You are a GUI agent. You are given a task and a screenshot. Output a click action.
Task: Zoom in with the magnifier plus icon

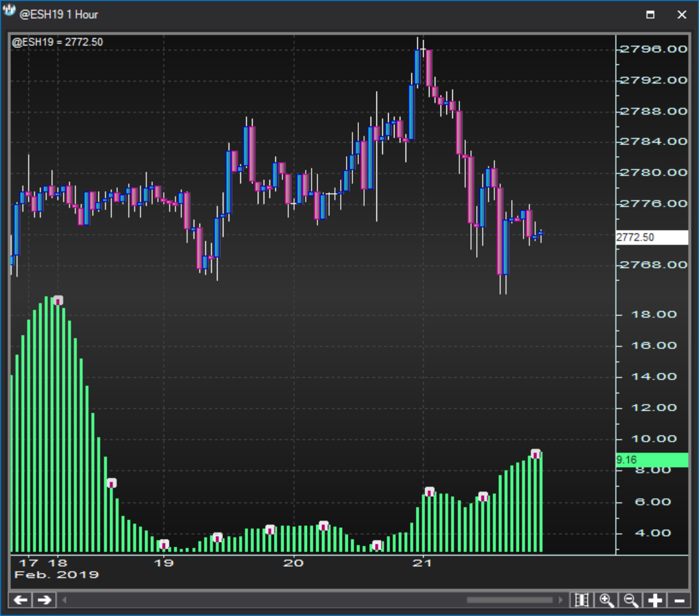click(606, 600)
